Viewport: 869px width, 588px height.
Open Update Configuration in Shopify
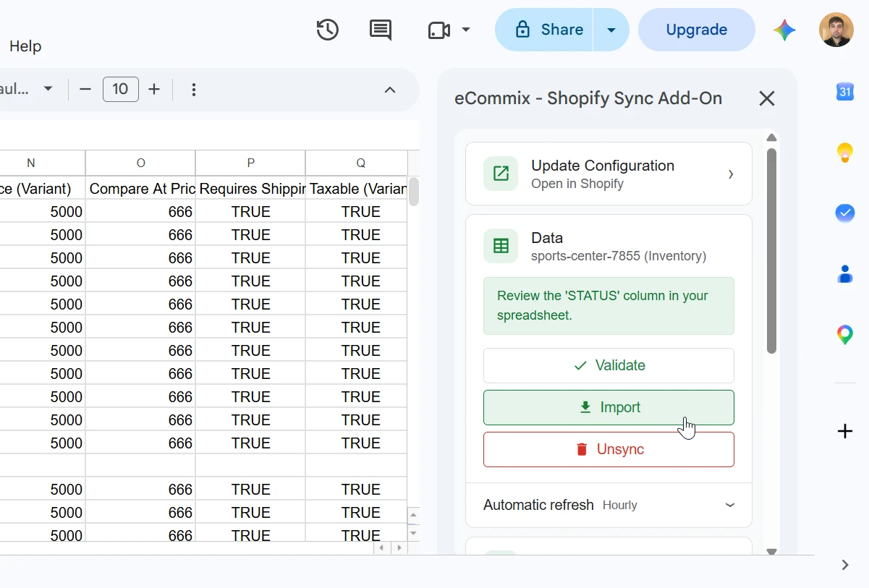(609, 174)
